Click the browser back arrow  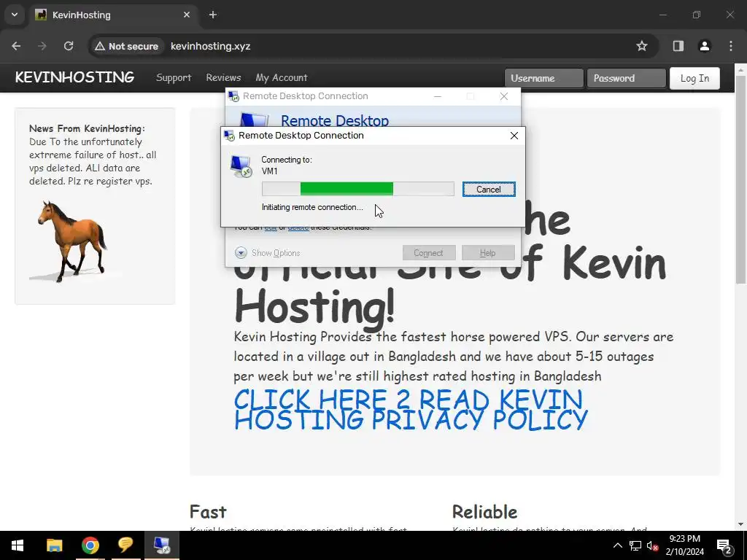point(16,46)
